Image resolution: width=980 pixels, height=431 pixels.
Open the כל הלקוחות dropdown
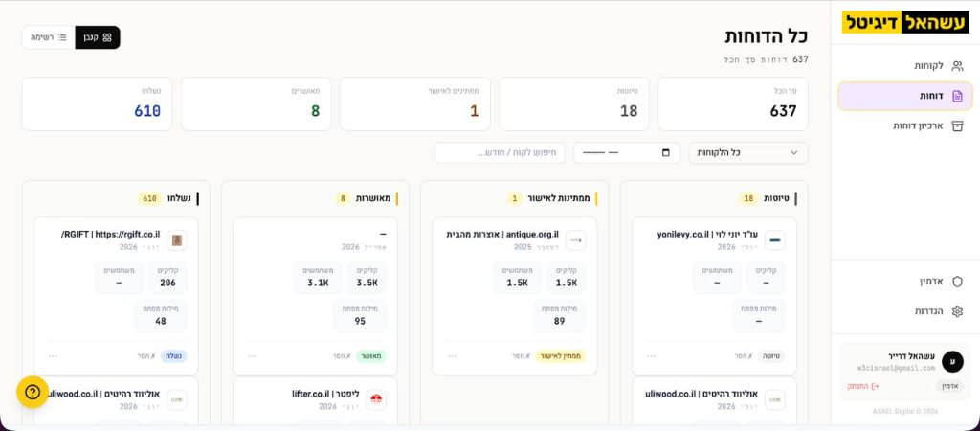[x=748, y=152]
